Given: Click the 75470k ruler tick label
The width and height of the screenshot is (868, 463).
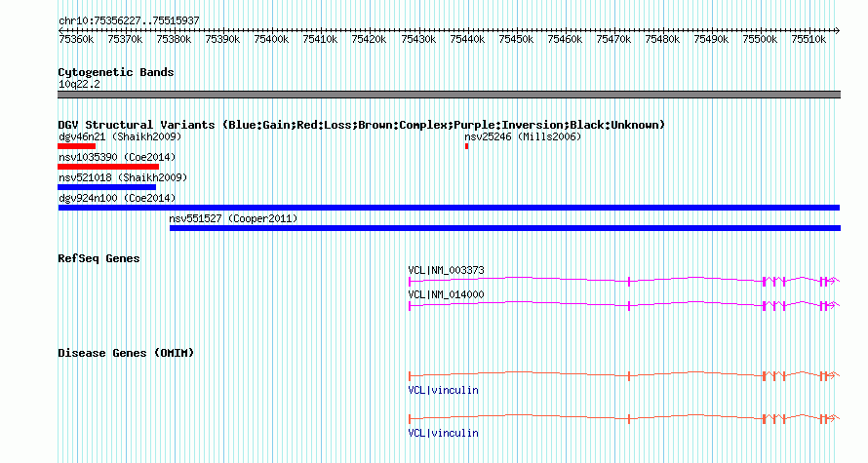Looking at the screenshot, I should [x=613, y=39].
